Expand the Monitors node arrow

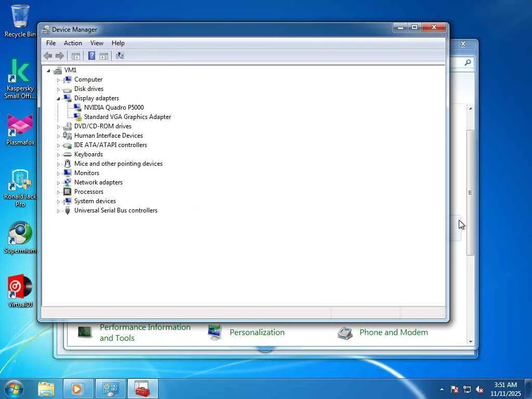[58, 174]
